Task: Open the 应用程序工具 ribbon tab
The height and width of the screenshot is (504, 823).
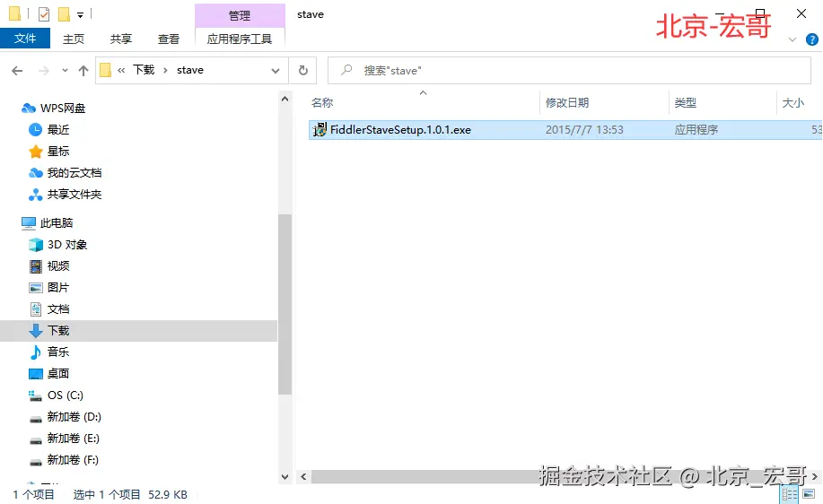Action: pos(240,39)
